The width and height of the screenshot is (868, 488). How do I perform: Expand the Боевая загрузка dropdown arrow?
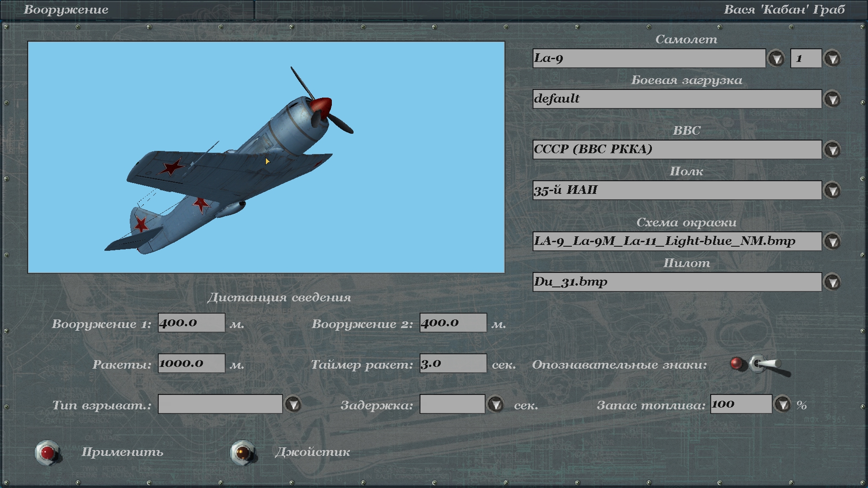[832, 99]
